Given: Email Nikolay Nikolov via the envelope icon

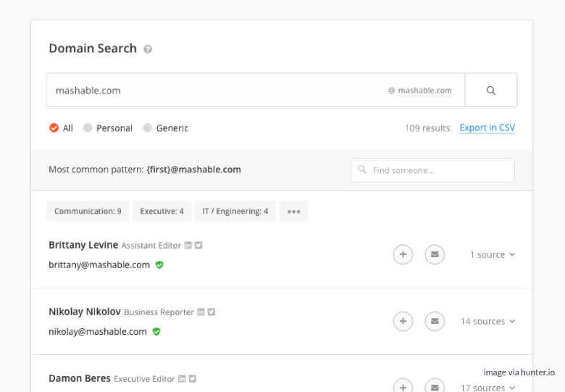Looking at the screenshot, I should tap(435, 322).
